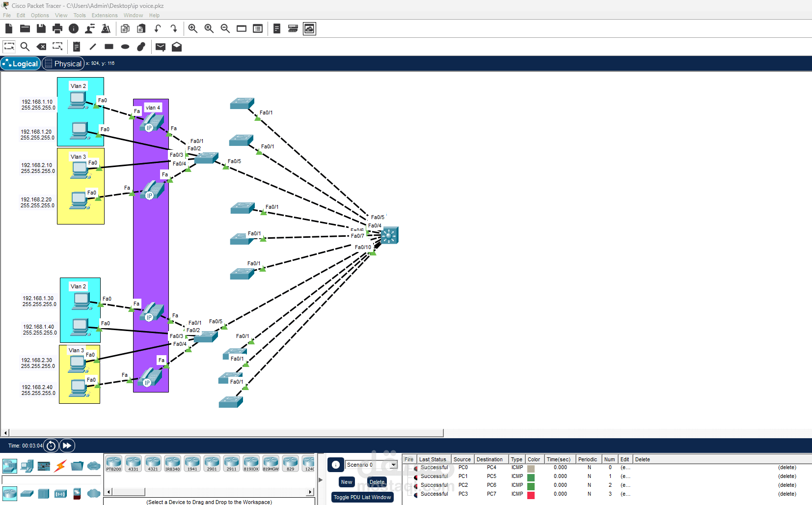Select the Delete tool
812x505 pixels.
pyautogui.click(x=41, y=47)
